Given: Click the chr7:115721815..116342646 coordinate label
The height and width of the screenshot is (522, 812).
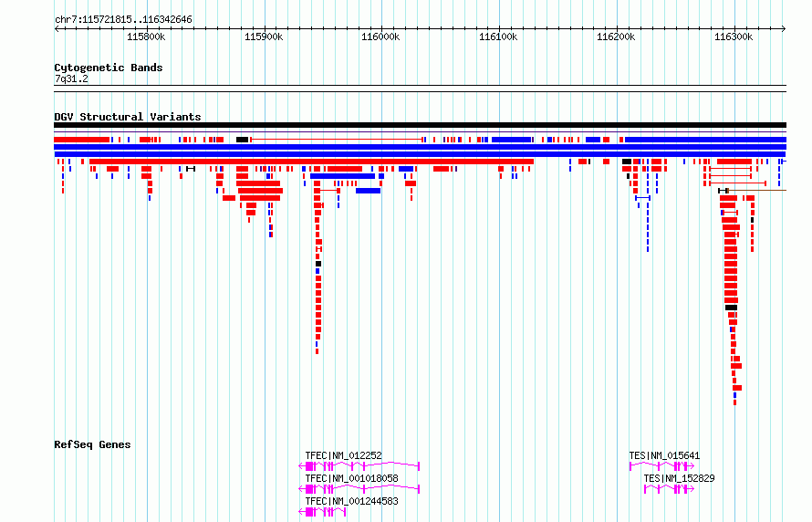Looking at the screenshot, I should pyautogui.click(x=123, y=20).
